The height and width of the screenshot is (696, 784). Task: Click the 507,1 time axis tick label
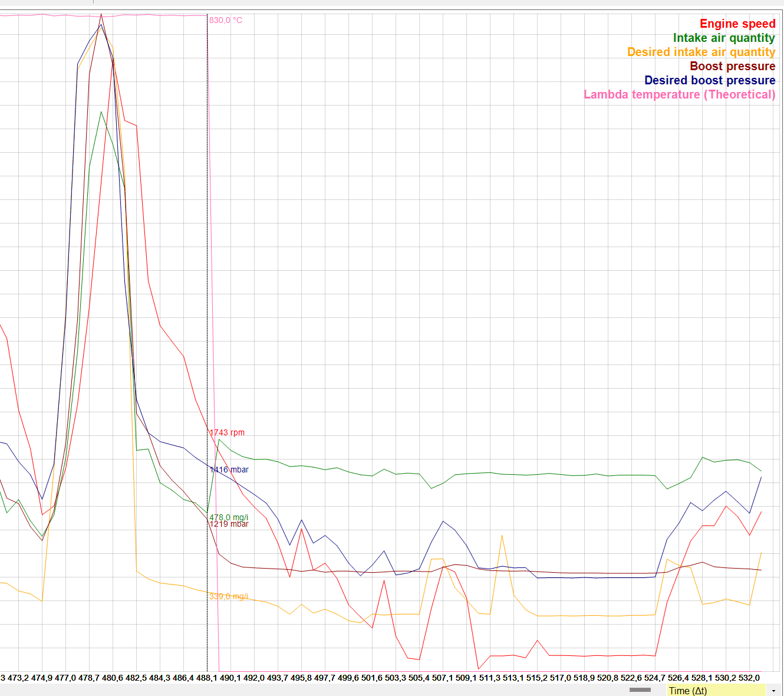(443, 678)
